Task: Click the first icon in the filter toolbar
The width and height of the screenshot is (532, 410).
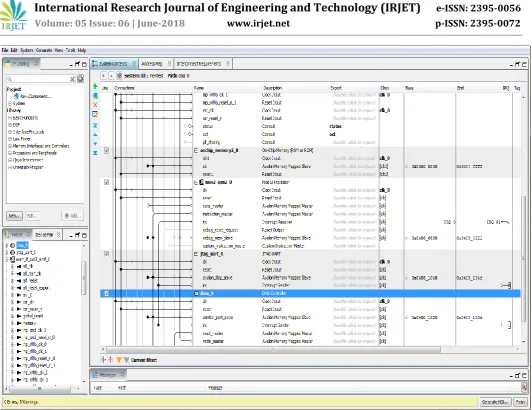Action: click(x=103, y=360)
